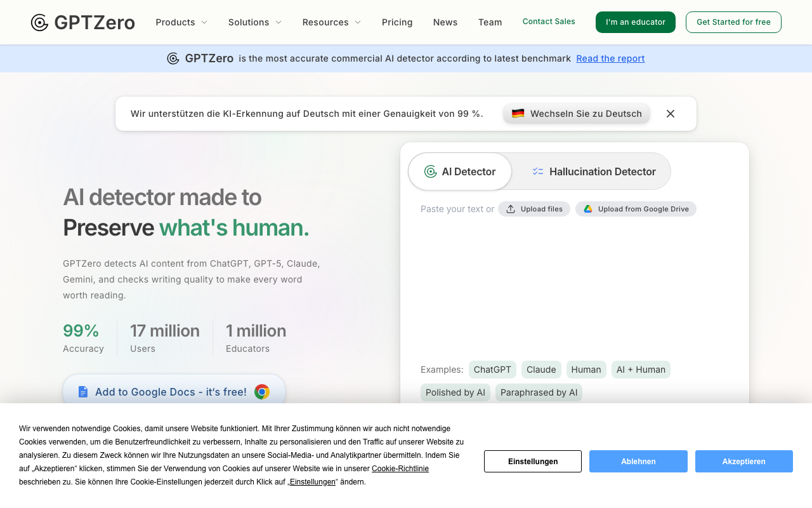Click the Upload files button
The width and height of the screenshot is (812, 508).
(534, 209)
